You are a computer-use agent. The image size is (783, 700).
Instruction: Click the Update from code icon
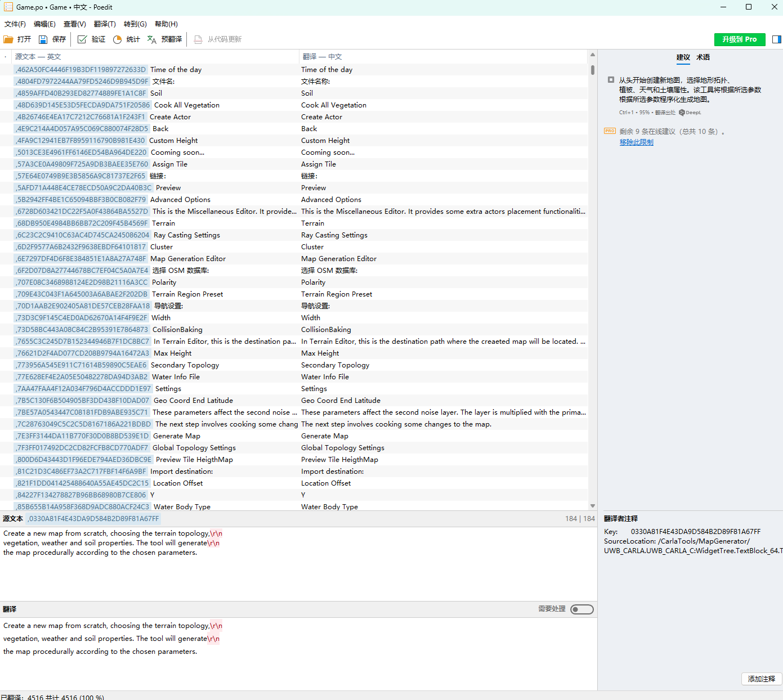pyautogui.click(x=198, y=39)
